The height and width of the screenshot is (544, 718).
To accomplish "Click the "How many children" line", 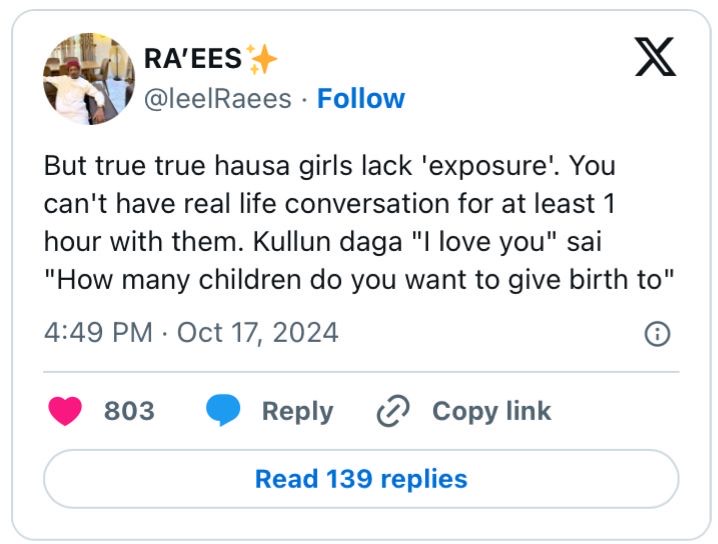I will [359, 280].
